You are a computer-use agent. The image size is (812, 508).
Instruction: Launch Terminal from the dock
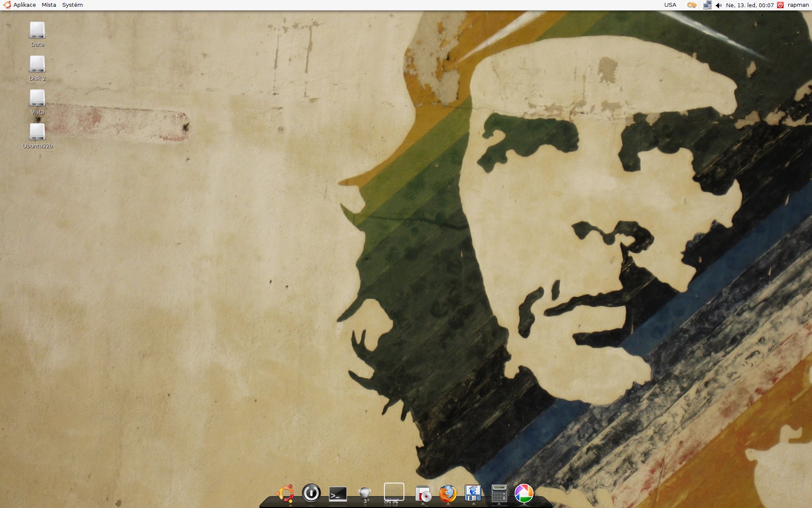click(x=338, y=494)
